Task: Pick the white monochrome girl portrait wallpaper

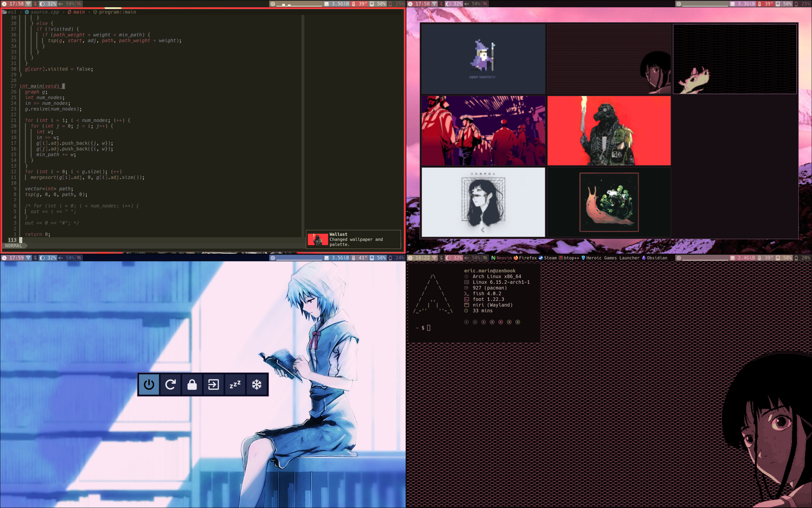Action: (x=483, y=202)
